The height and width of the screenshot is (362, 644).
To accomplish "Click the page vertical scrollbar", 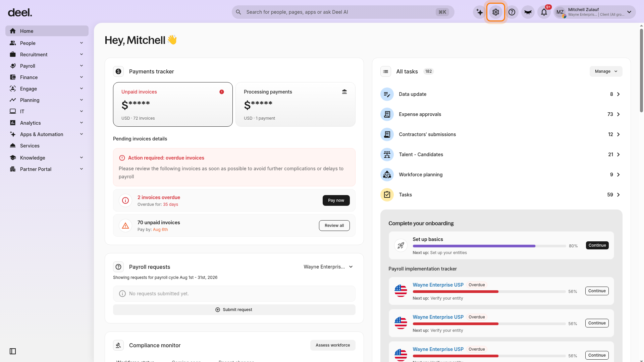I will (x=641, y=70).
